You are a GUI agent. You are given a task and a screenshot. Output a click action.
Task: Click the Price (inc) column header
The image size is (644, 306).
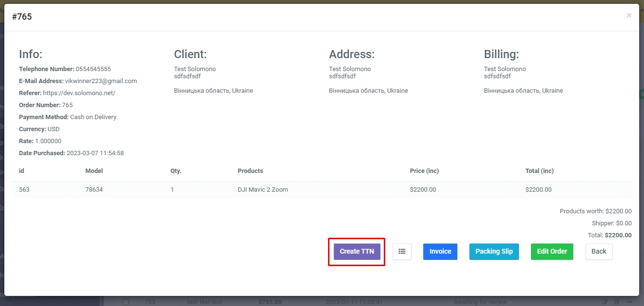point(424,171)
